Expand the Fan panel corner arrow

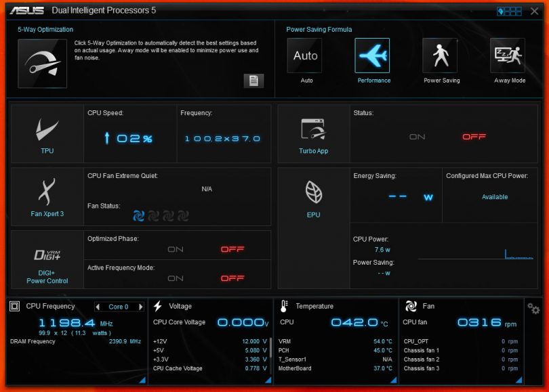[518, 380]
